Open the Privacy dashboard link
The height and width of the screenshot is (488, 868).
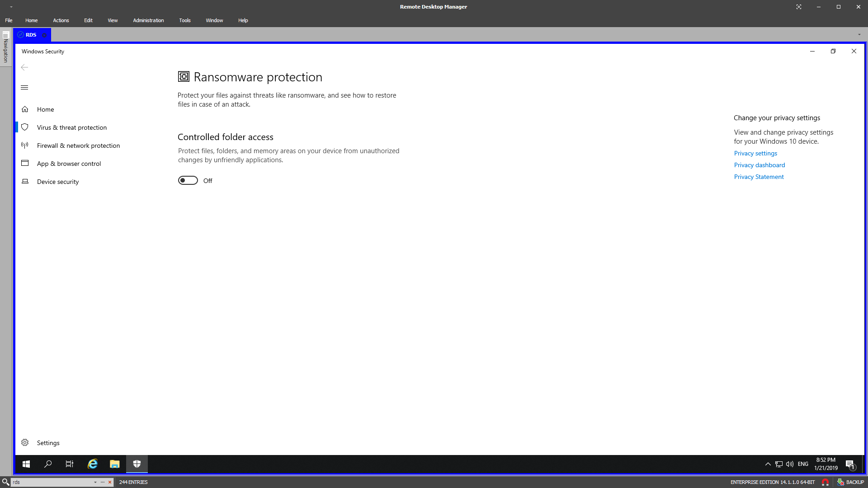coord(759,165)
